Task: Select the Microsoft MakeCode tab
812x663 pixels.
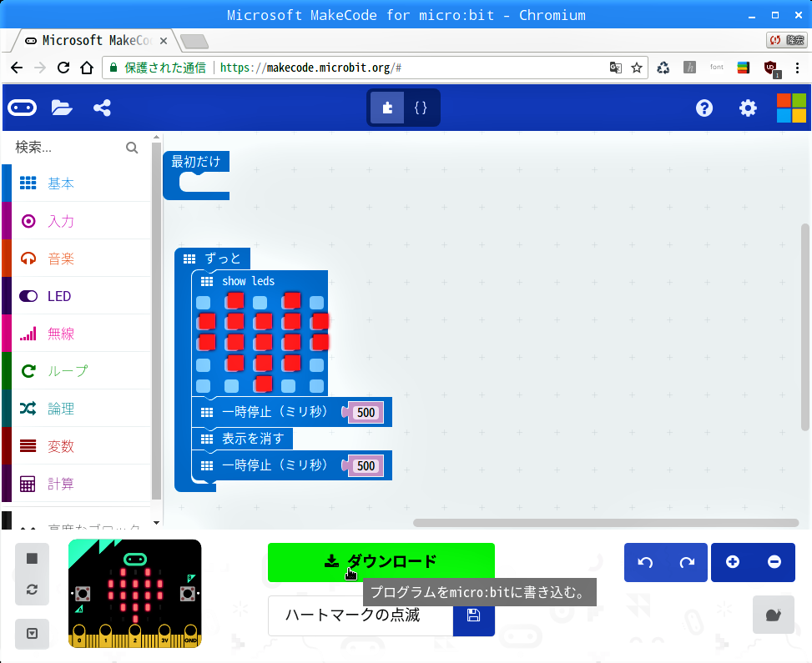Action: point(96,40)
